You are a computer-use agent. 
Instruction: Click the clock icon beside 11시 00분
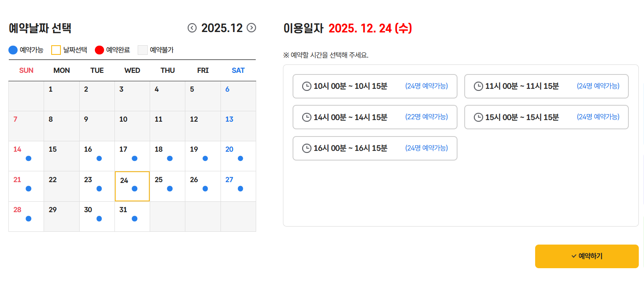click(x=478, y=86)
